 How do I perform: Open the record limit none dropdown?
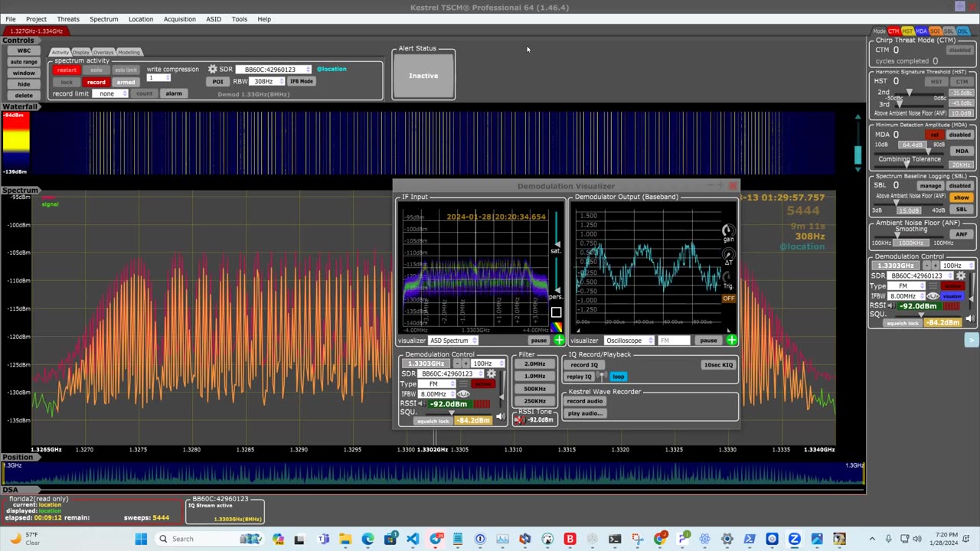coord(110,93)
